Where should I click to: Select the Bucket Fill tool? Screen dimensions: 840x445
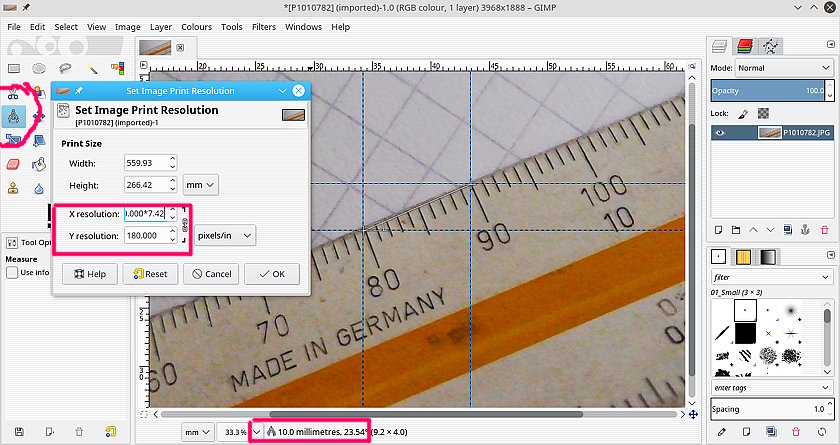pos(39,164)
